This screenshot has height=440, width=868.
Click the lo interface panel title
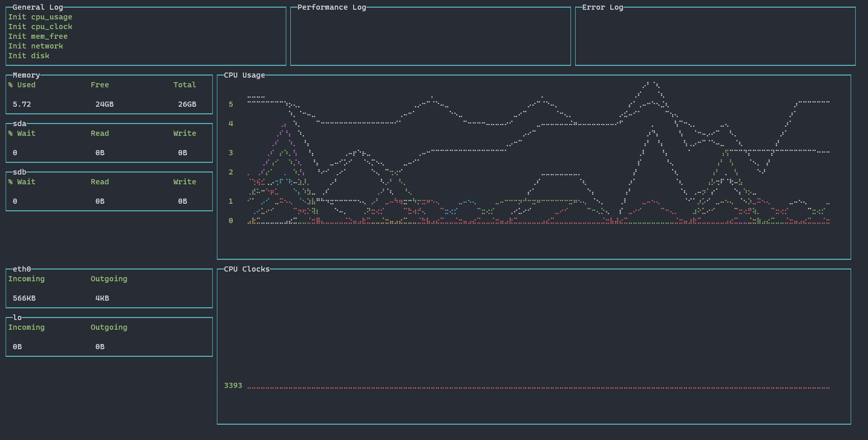pos(17,317)
